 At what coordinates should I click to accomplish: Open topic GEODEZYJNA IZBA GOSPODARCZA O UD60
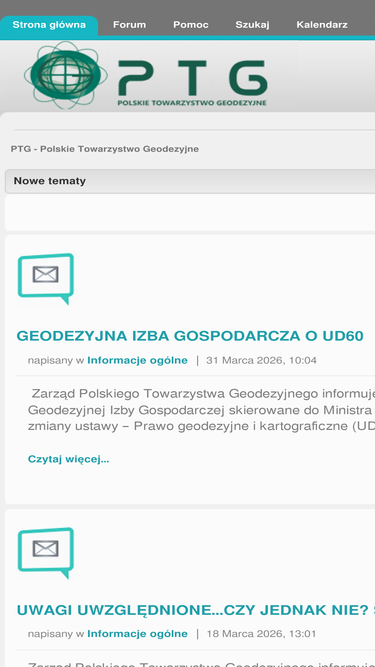click(190, 336)
